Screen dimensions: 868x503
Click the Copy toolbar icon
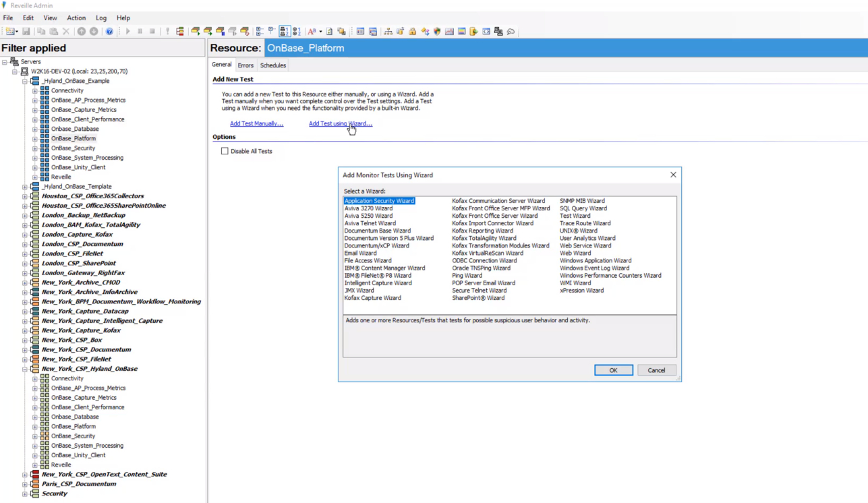(x=42, y=32)
